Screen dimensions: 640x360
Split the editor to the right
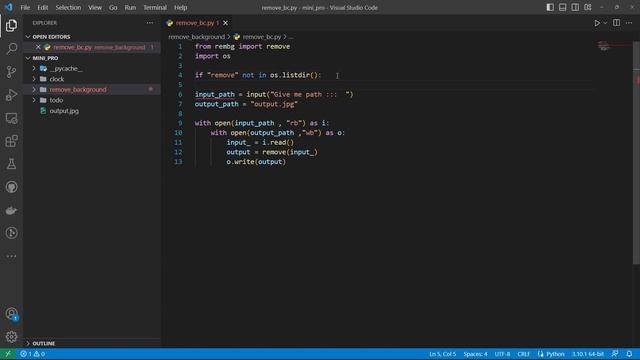[616, 23]
